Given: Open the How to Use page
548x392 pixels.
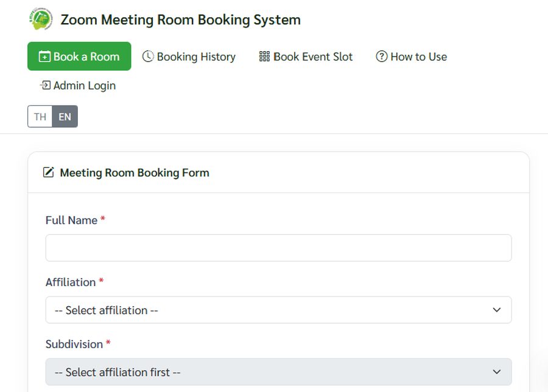Looking at the screenshot, I should (412, 56).
